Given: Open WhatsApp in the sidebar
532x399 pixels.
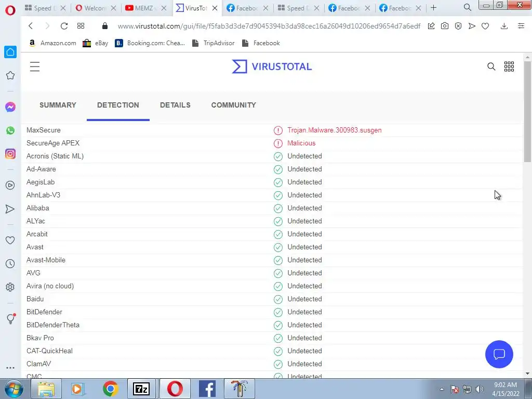Looking at the screenshot, I should [10, 130].
